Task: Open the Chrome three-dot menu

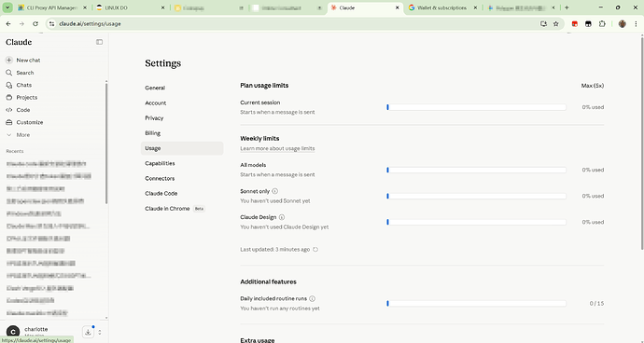Action: pos(636,24)
